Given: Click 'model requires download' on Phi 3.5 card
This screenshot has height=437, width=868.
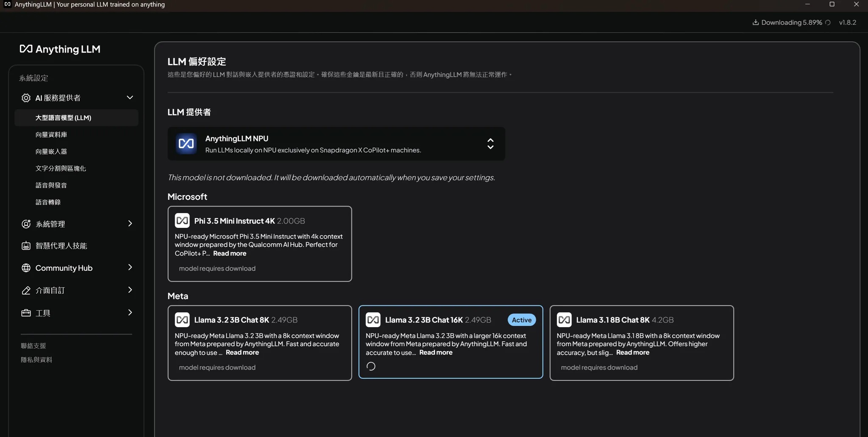Looking at the screenshot, I should [217, 269].
